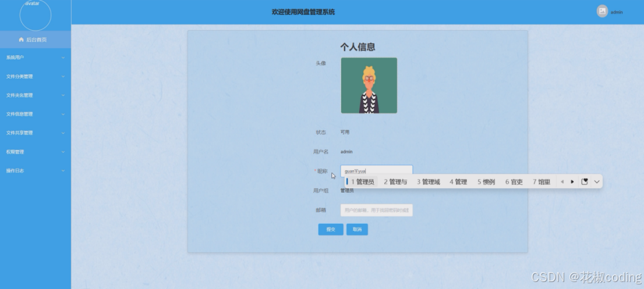Click the profile avatar image
The height and width of the screenshot is (289, 644).
(x=369, y=85)
